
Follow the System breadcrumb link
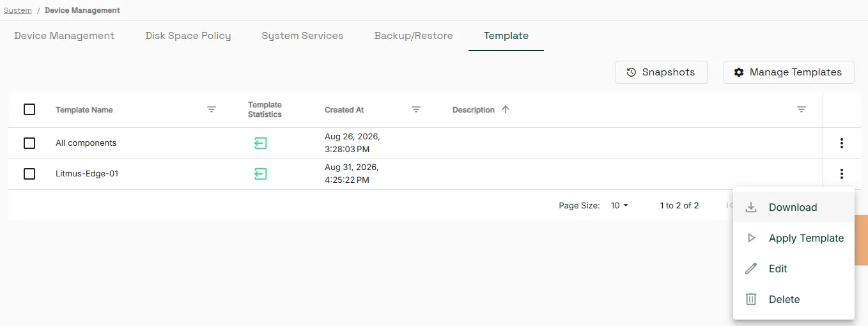tap(18, 10)
